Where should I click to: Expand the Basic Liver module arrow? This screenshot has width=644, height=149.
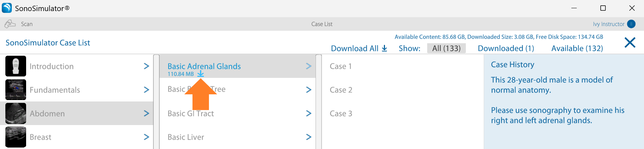(x=308, y=137)
